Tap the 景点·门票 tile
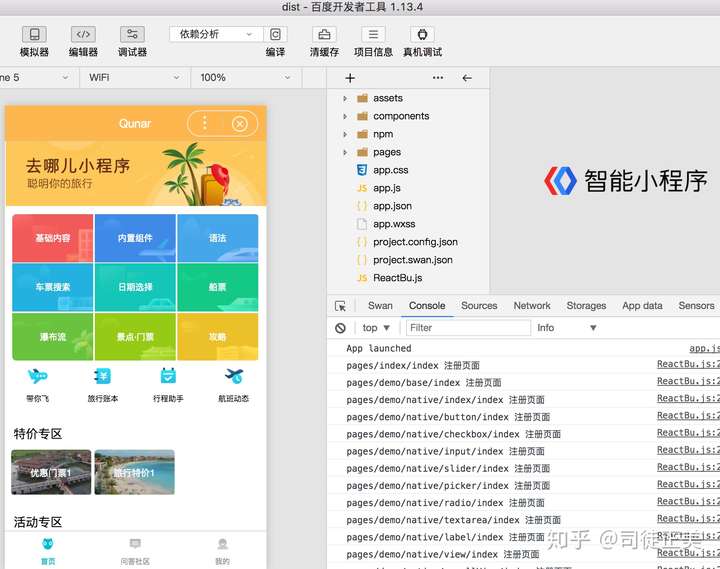The height and width of the screenshot is (569, 720). click(x=135, y=337)
